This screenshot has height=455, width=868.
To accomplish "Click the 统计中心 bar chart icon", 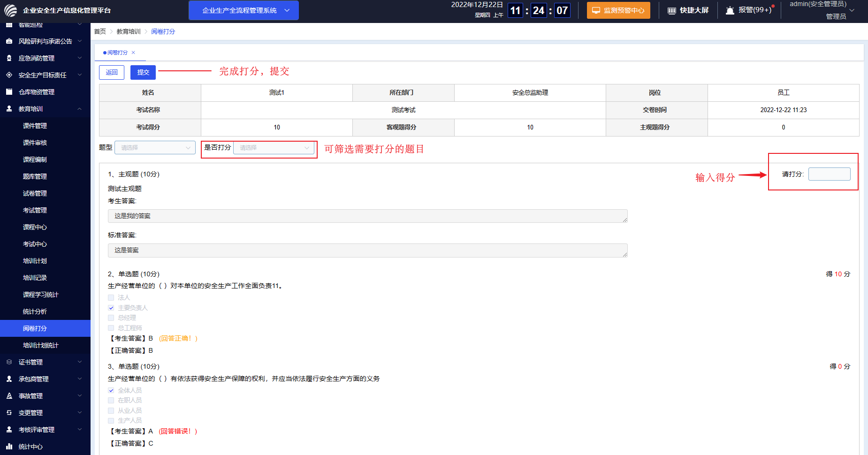I will tap(9, 447).
